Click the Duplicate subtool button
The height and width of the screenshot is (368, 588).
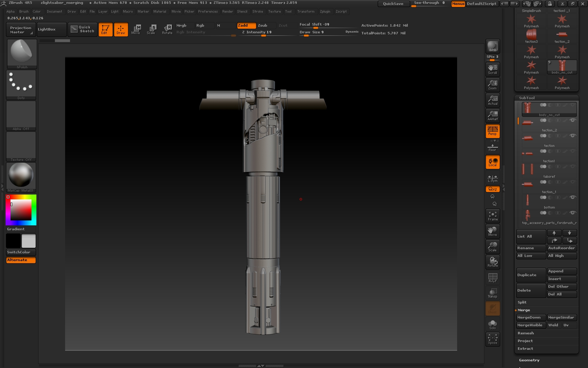click(531, 275)
